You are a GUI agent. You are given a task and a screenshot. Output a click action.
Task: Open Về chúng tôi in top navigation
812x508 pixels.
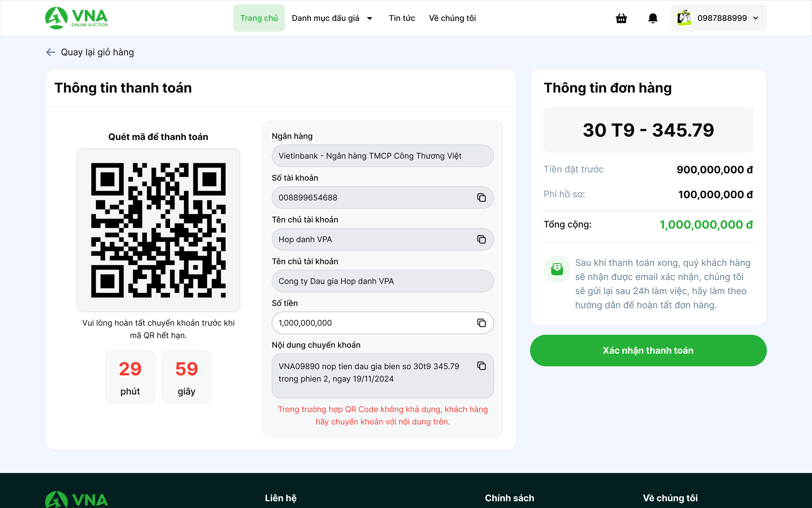click(452, 18)
